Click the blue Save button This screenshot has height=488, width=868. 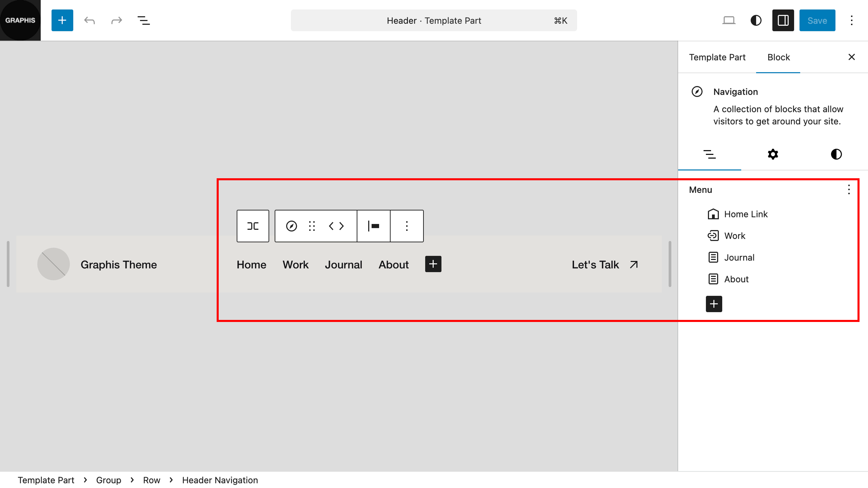817,20
